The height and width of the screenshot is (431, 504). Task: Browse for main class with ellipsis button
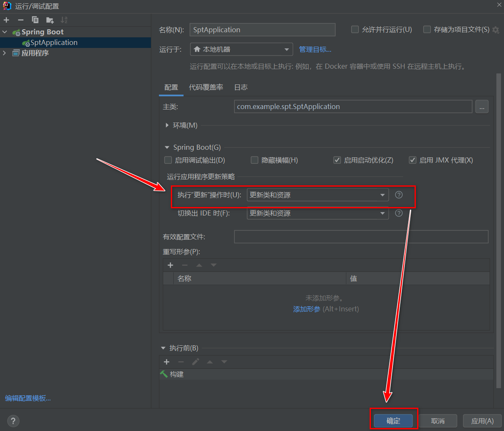482,107
